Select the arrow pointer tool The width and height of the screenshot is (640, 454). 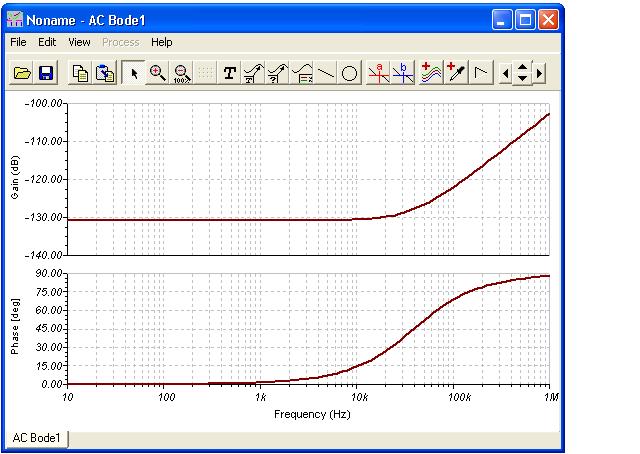[133, 73]
